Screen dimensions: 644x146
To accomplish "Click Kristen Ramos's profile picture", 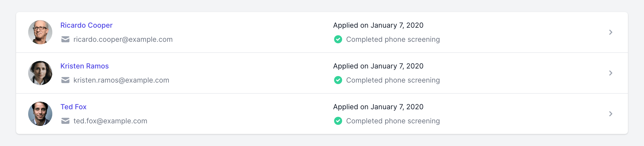I will (40, 73).
